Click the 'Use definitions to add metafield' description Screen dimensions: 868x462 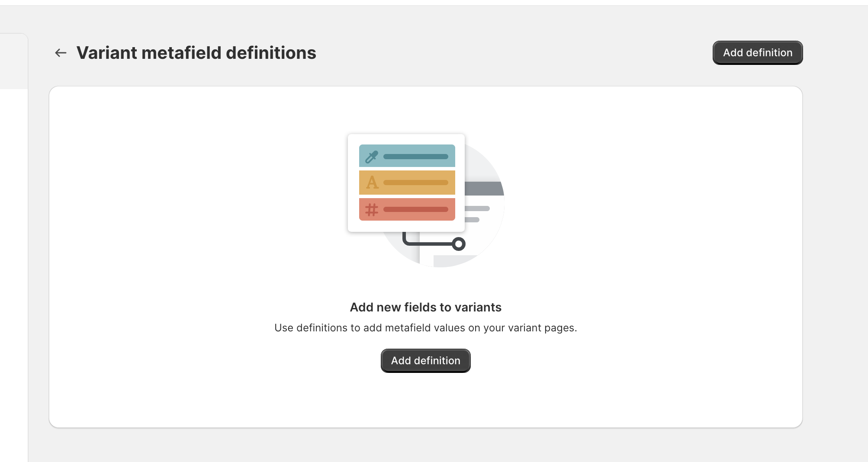point(425,328)
